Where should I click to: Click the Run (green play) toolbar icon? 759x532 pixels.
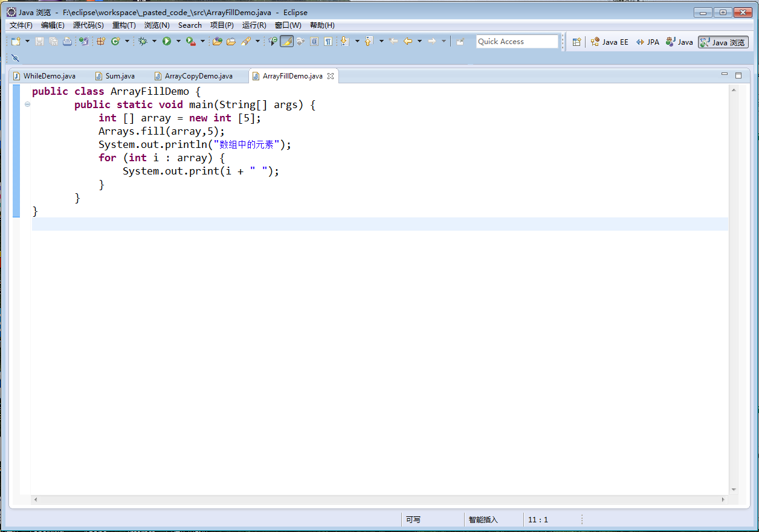coord(166,41)
